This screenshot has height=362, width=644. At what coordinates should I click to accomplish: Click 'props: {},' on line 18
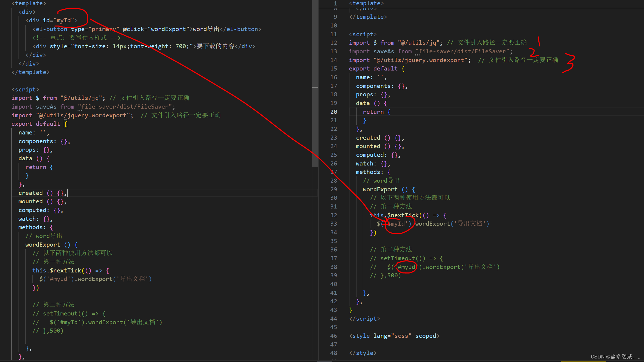(373, 94)
